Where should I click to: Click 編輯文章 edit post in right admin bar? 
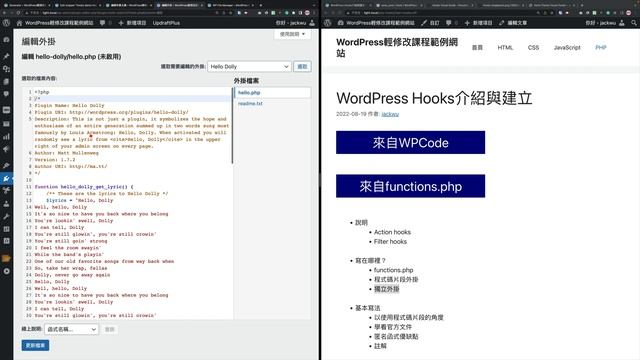(x=513, y=23)
